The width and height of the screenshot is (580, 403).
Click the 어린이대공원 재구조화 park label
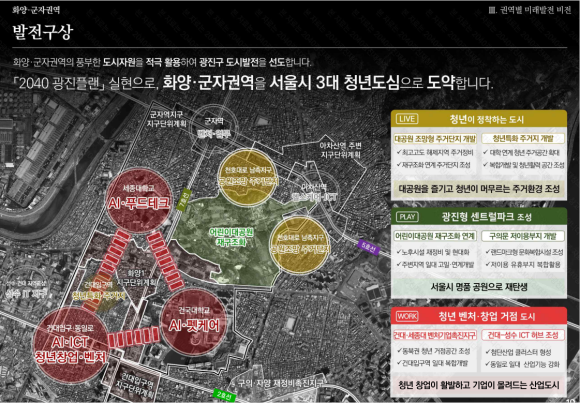tap(231, 237)
